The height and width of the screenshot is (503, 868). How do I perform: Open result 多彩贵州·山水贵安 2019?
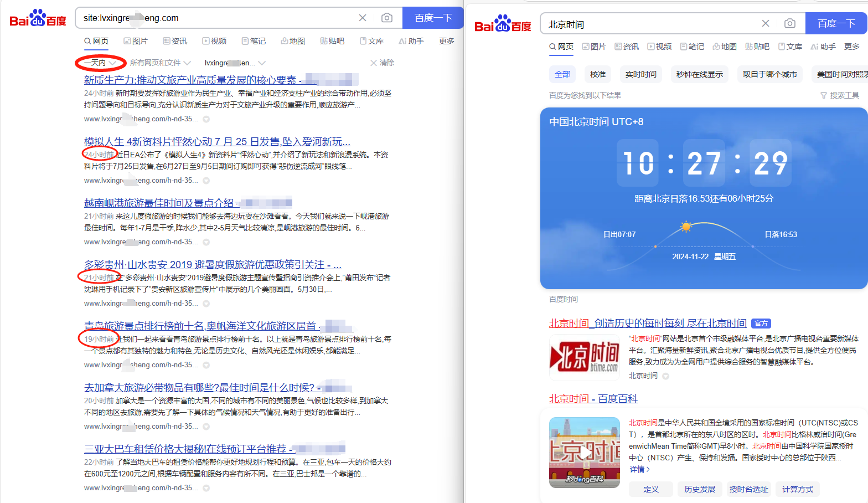click(213, 264)
